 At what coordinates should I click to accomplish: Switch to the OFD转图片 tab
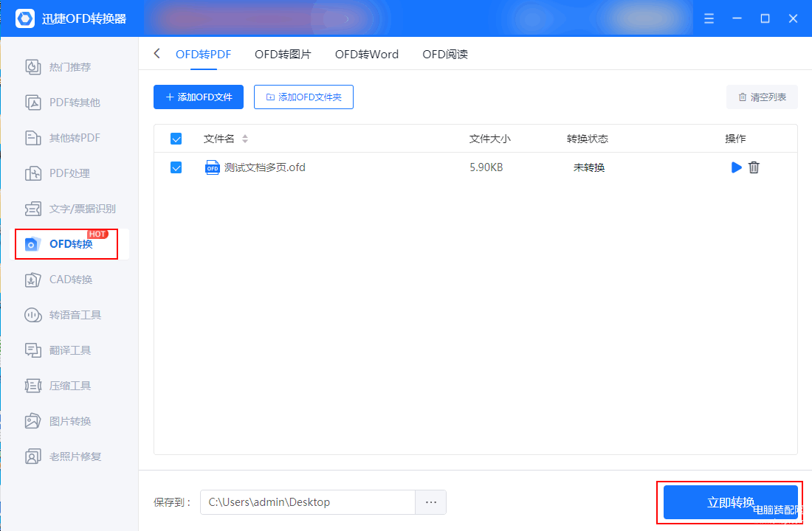point(283,55)
